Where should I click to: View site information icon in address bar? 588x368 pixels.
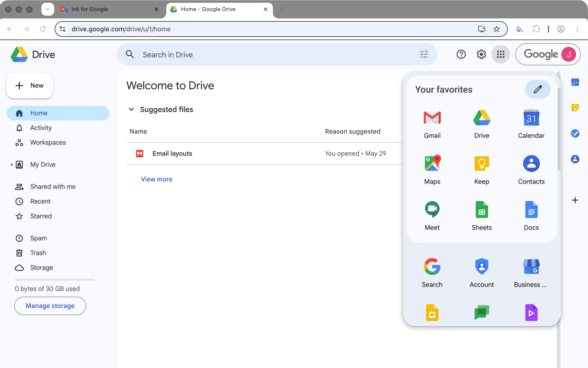pyautogui.click(x=63, y=29)
